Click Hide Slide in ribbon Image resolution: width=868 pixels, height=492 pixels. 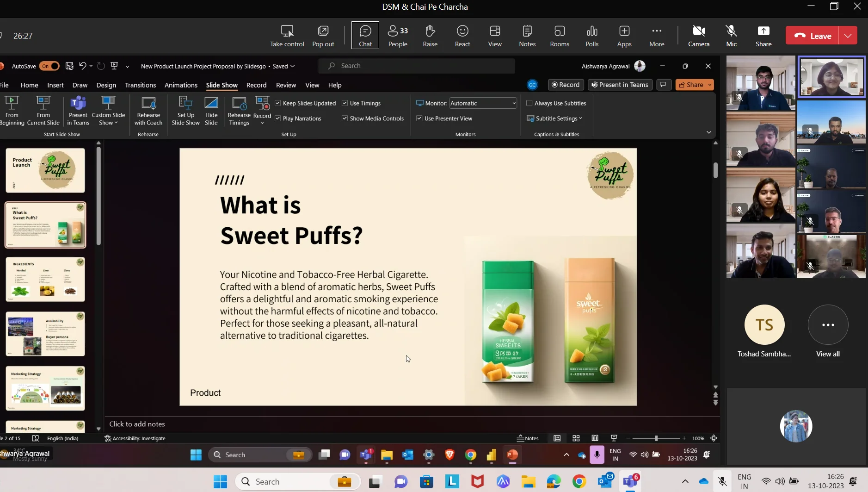(211, 111)
